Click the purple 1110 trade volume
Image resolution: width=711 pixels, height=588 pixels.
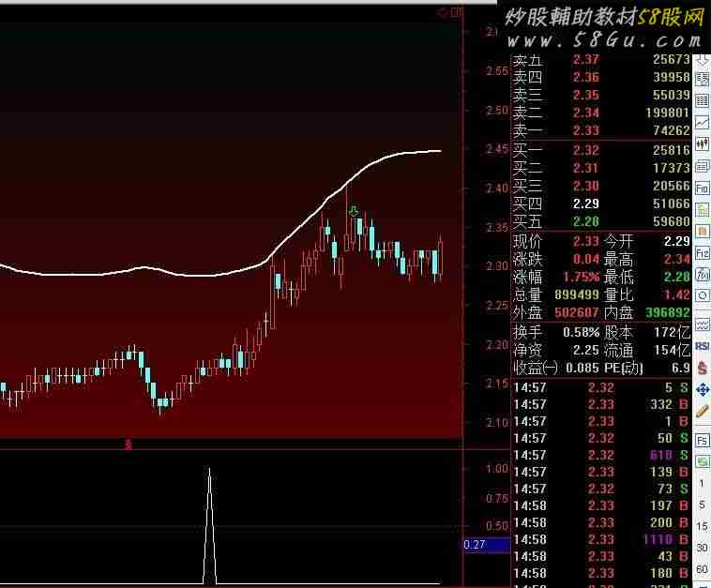pyautogui.click(x=658, y=539)
